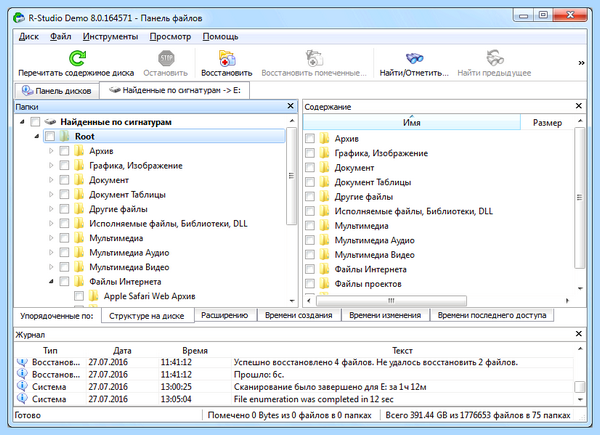Check Исполняемые файлы checkbox in the Содержание list
Screen dimensions: 600x435
pyautogui.click(x=310, y=211)
